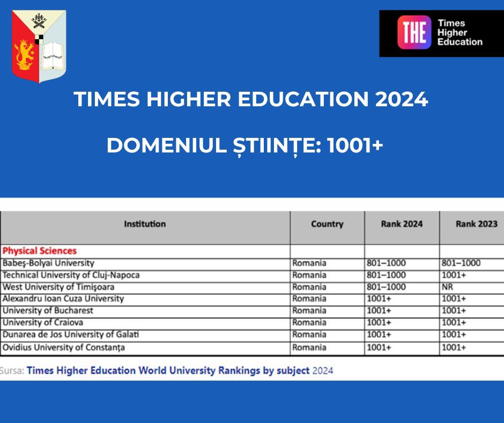Click Alexandru Ioan Cuza University entry
The image size is (504, 423).
coord(63,298)
